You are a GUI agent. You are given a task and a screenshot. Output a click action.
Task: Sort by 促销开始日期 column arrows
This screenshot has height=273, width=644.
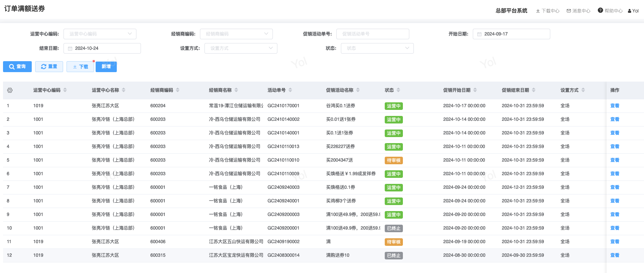click(475, 90)
